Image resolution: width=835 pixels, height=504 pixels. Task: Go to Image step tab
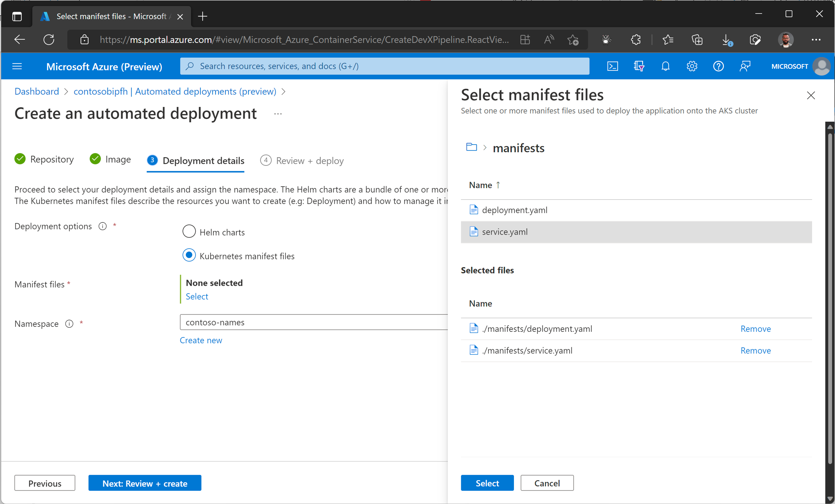(110, 159)
